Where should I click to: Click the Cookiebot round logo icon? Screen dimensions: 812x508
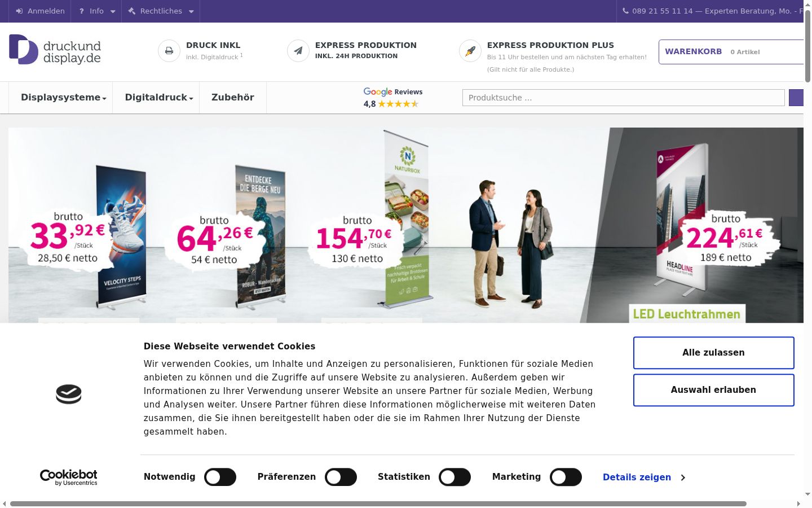[69, 394]
